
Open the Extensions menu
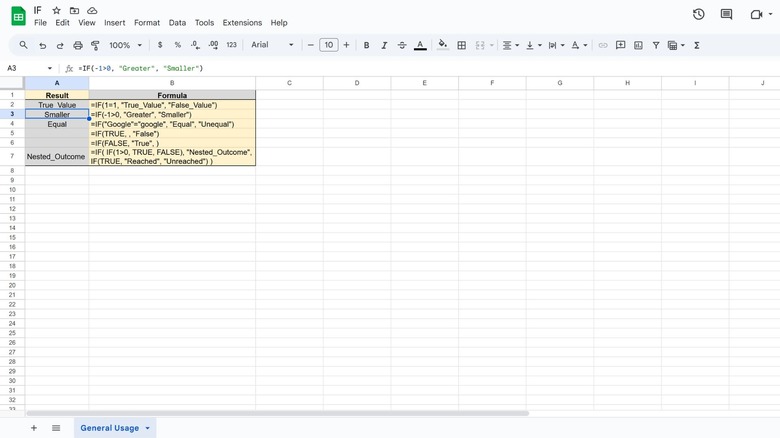(242, 23)
